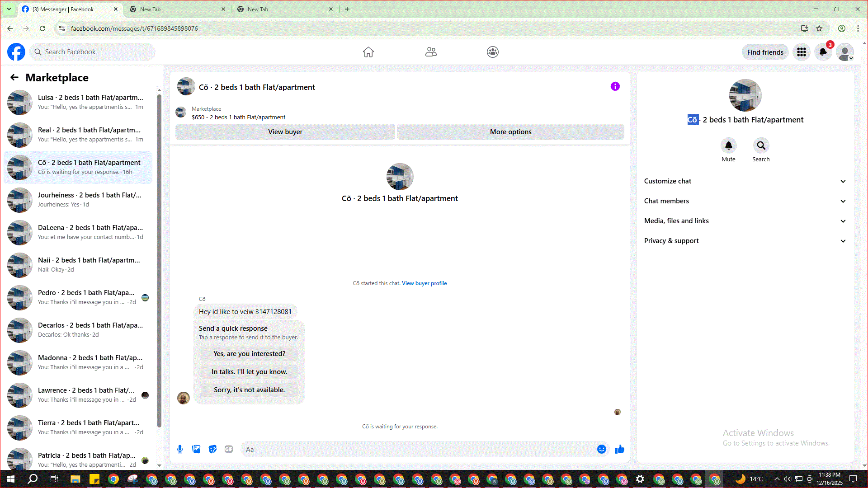Click Cõ's message 'Hey id like to veiw'
Viewport: 868px width, 488px height.
[245, 312]
